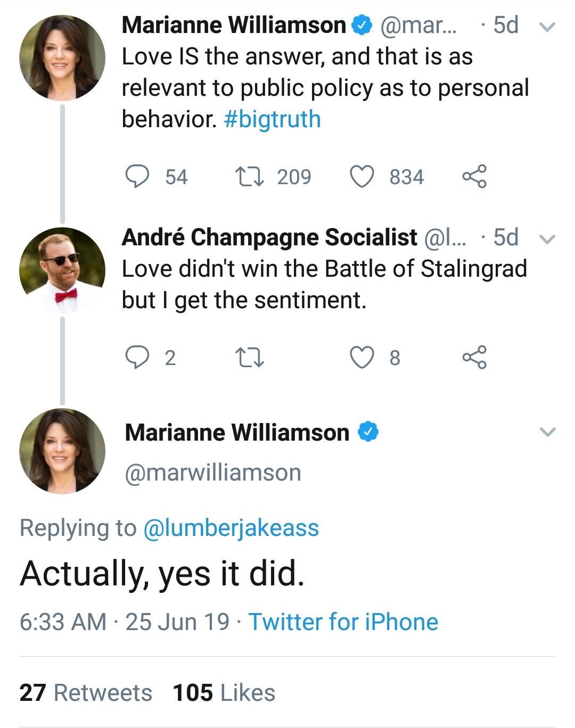Click the @marwilliamson username handle
575x728 pixels.
213,470
